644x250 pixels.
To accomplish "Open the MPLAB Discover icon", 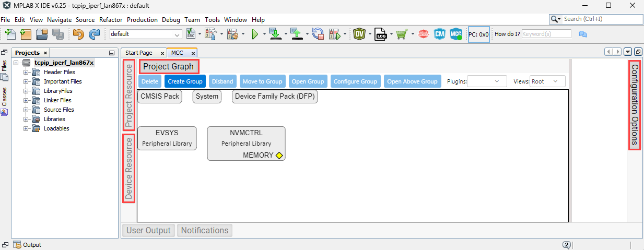I will point(424,34).
